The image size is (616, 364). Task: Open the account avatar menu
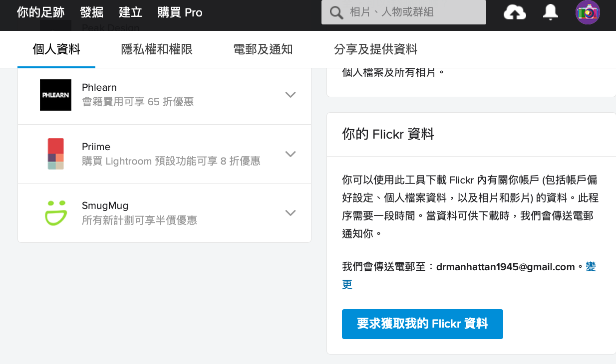click(x=588, y=12)
